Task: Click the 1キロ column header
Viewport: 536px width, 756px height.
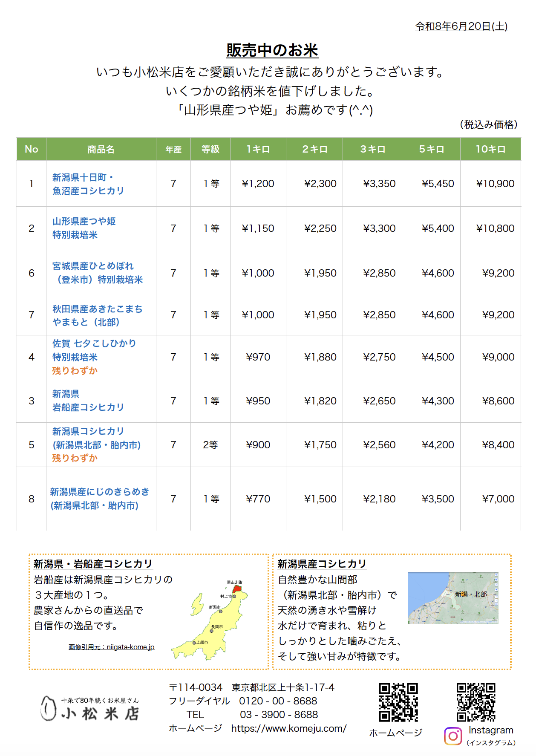Action: [x=258, y=149]
